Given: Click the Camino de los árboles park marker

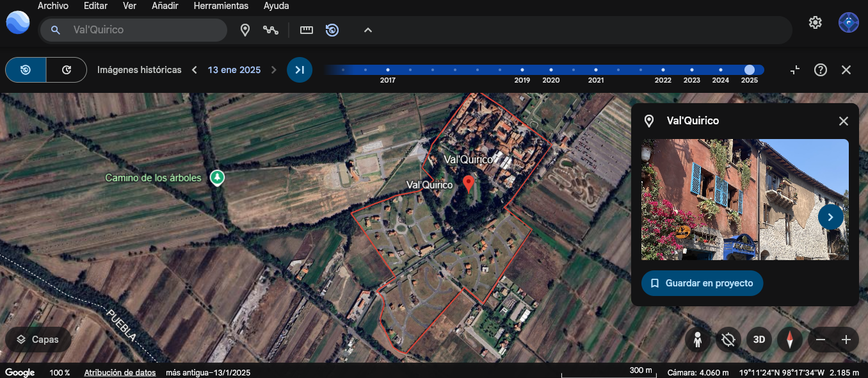Looking at the screenshot, I should click(x=218, y=177).
